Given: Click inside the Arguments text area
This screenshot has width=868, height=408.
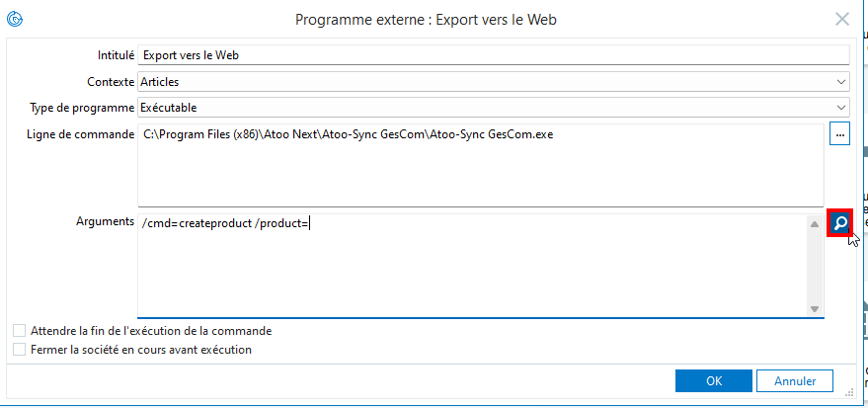Looking at the screenshot, I should pos(472,266).
